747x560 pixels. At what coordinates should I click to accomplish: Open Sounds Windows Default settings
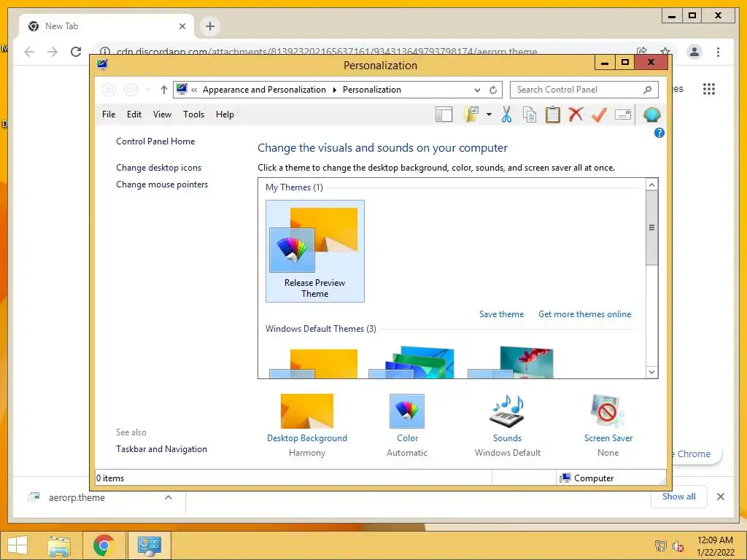[x=508, y=425]
